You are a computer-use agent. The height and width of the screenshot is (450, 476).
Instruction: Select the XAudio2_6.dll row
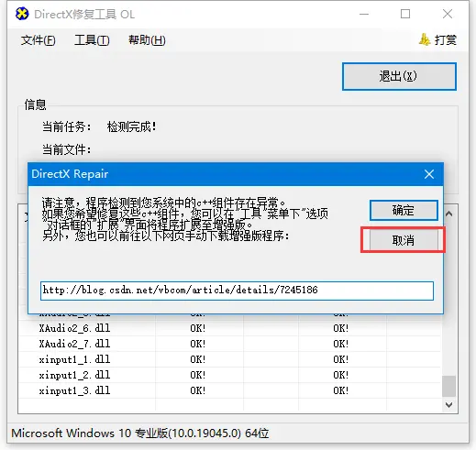[x=229, y=328]
